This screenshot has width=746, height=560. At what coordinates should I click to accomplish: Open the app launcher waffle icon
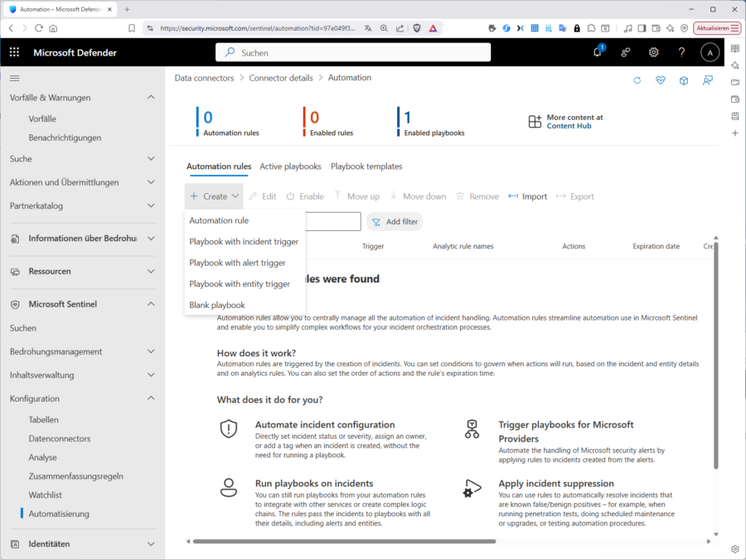pos(14,52)
